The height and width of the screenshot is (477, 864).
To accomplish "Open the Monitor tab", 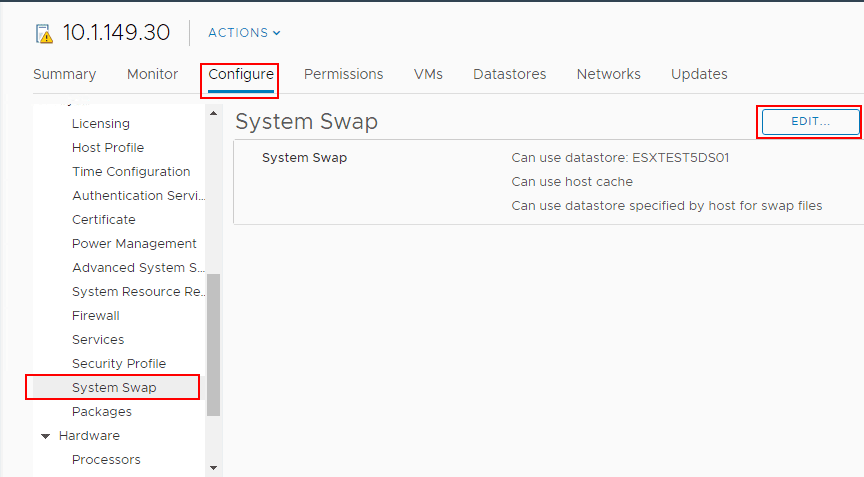I will point(152,74).
